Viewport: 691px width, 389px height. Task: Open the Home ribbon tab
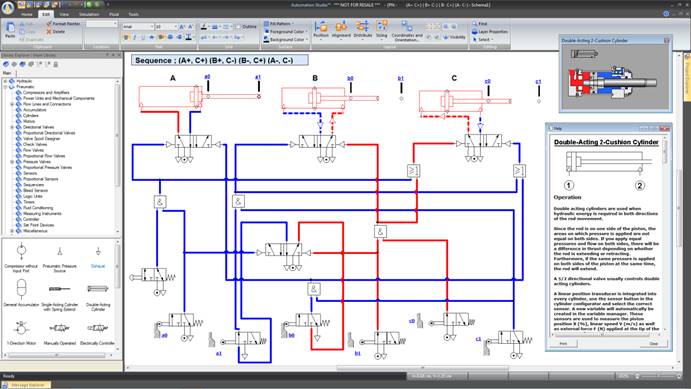[x=27, y=15]
